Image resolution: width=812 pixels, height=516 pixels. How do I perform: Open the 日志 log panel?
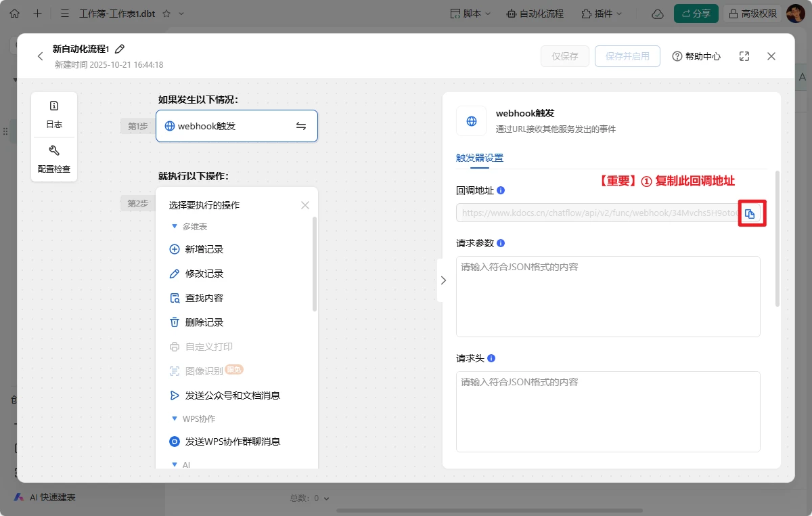click(x=54, y=114)
